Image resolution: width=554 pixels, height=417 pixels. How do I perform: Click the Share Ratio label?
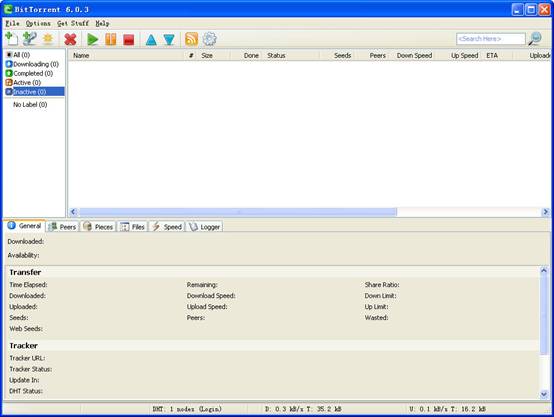pyautogui.click(x=382, y=284)
